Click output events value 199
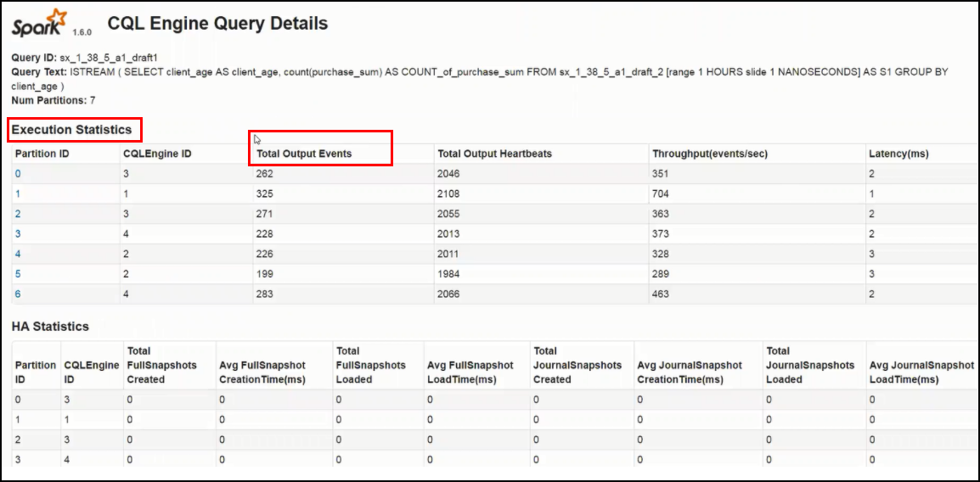 click(265, 273)
